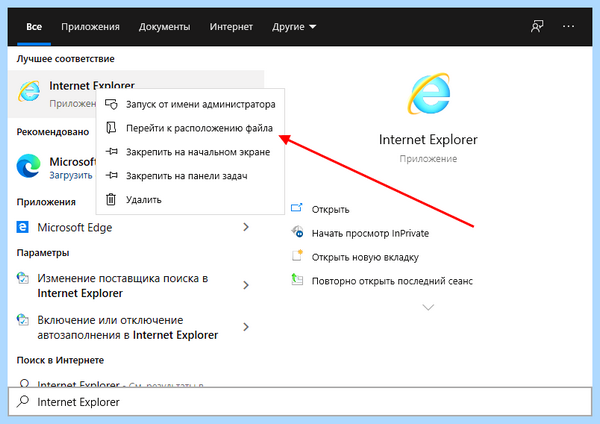
Task: Switch to the Интернет tab
Action: pyautogui.click(x=231, y=27)
